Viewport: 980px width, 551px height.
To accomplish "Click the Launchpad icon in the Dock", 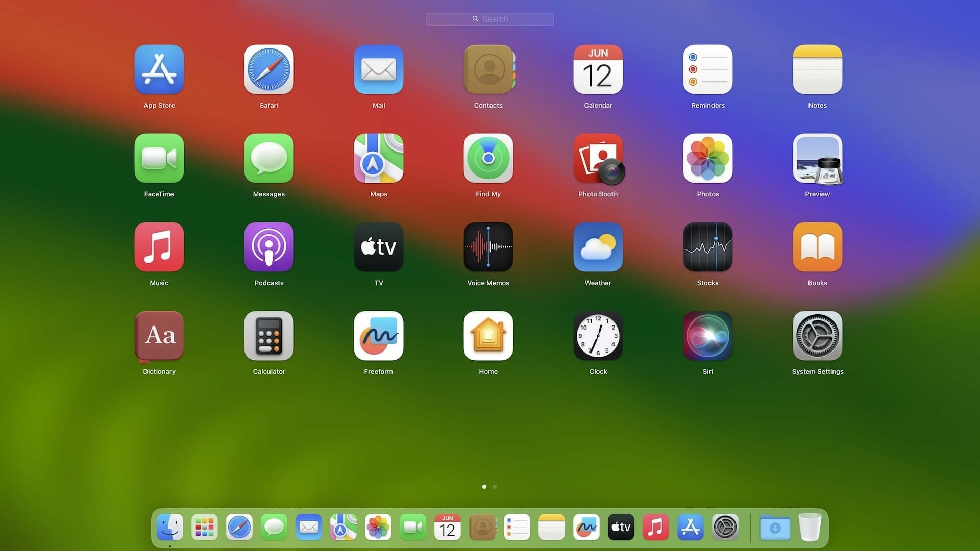I will (205, 527).
